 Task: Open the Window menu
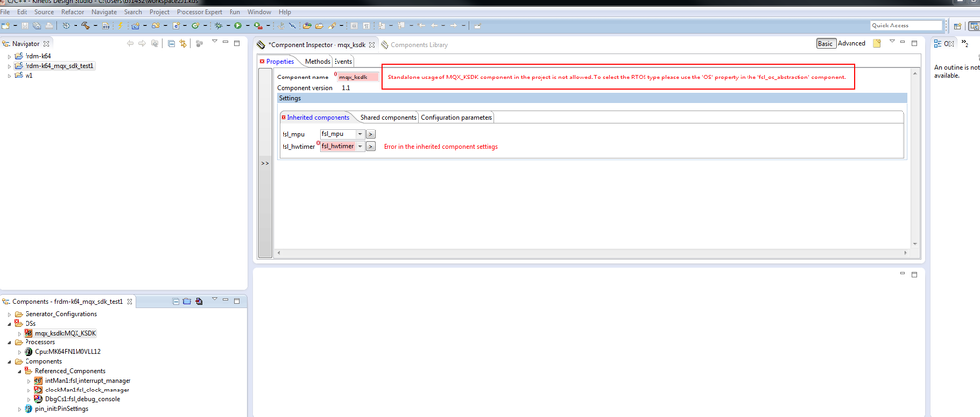[x=259, y=12]
